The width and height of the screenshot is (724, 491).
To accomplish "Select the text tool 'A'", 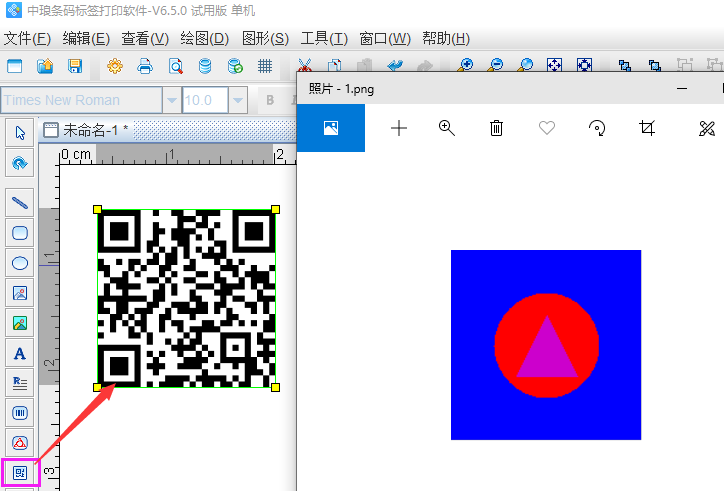I will click(19, 353).
